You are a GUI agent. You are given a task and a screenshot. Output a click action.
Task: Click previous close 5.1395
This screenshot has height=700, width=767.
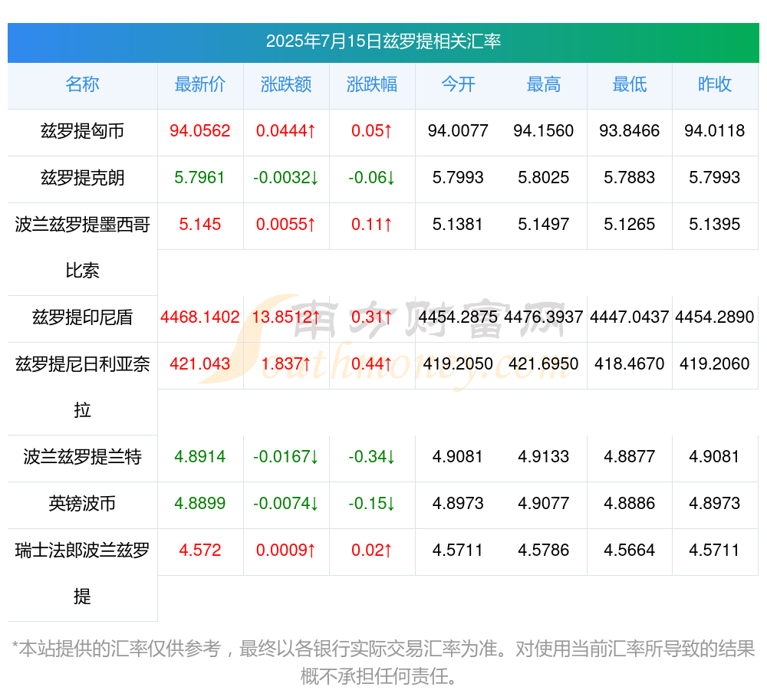[715, 224]
